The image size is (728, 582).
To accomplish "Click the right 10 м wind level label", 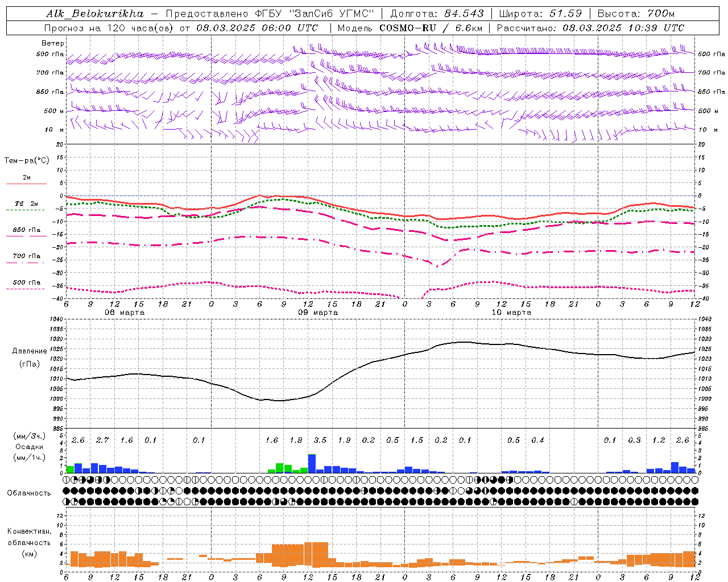I will click(708, 130).
